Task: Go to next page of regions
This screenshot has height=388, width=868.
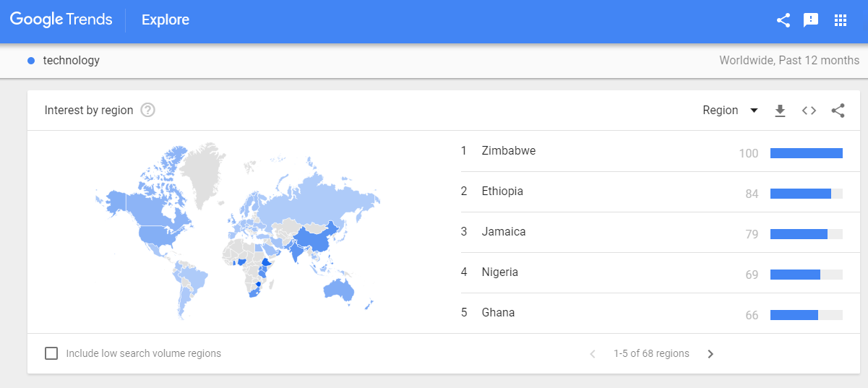Action: (x=710, y=354)
